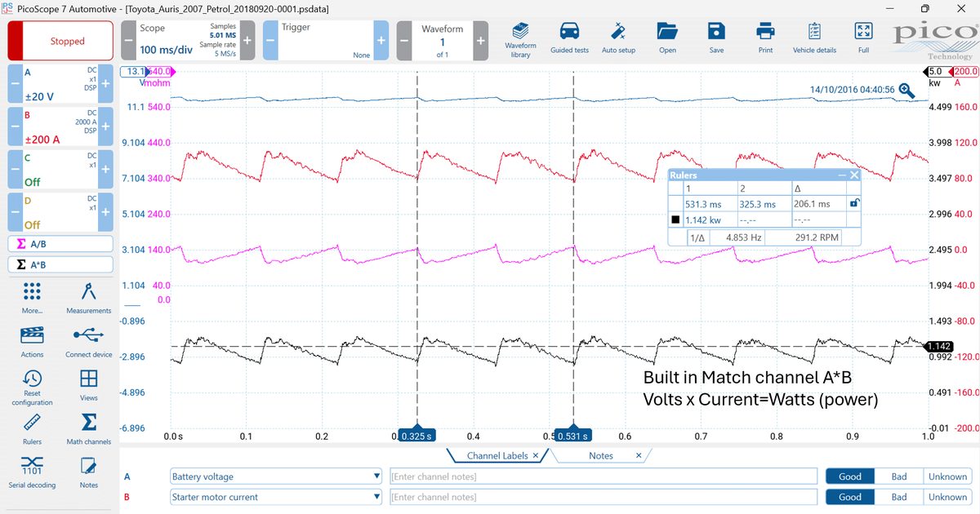Decrease timebase with Scope minus button
Screen dimensions: 980x514
tap(128, 40)
